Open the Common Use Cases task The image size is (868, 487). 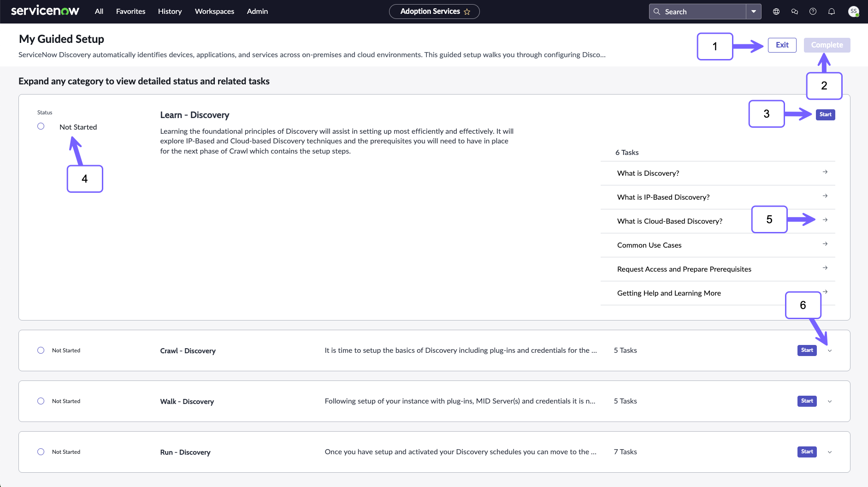[x=718, y=245]
